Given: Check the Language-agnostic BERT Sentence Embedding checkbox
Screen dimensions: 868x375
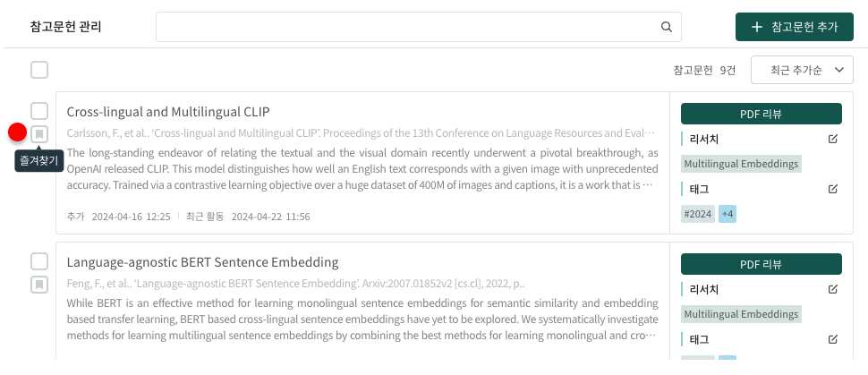Looking at the screenshot, I should [39, 261].
